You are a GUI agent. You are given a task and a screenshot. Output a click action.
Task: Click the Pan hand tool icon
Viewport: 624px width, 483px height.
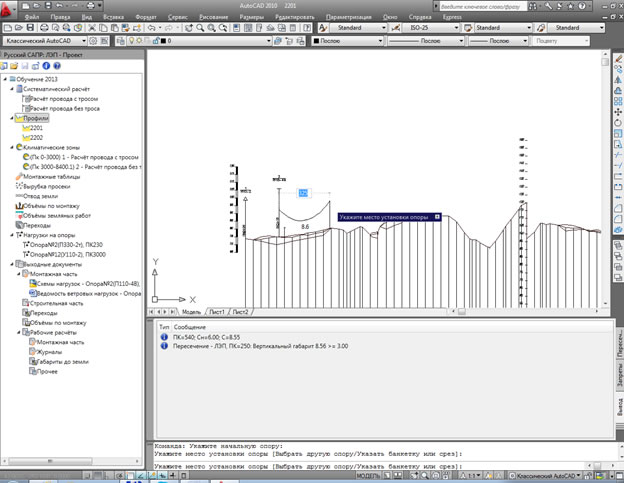coord(189,28)
